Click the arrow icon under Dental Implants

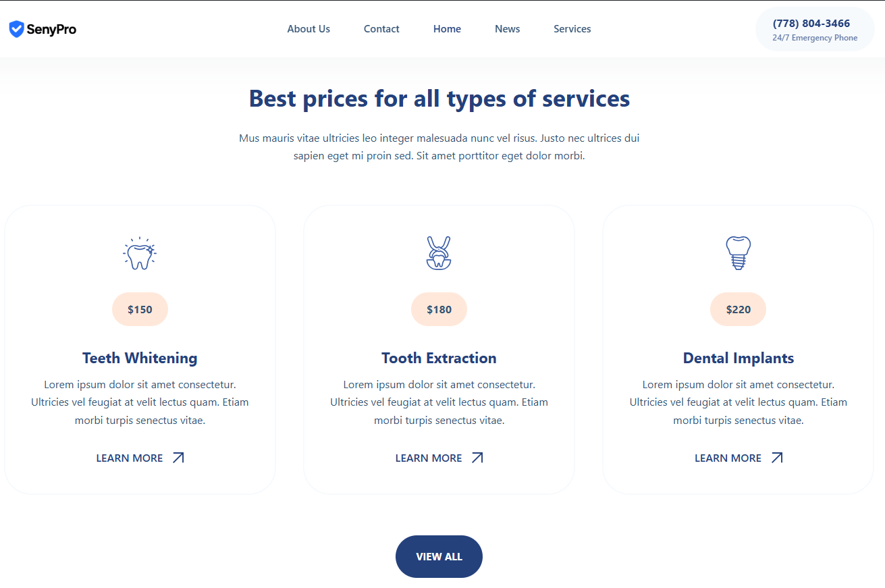pos(777,458)
